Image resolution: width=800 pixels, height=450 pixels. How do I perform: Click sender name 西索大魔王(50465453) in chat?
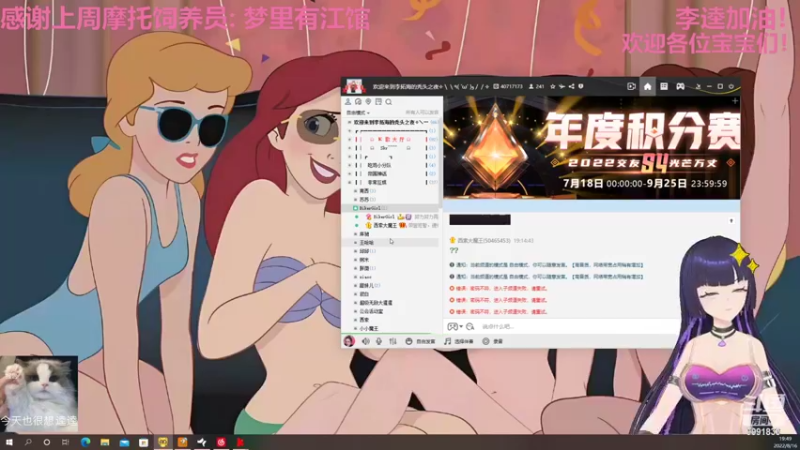(484, 240)
